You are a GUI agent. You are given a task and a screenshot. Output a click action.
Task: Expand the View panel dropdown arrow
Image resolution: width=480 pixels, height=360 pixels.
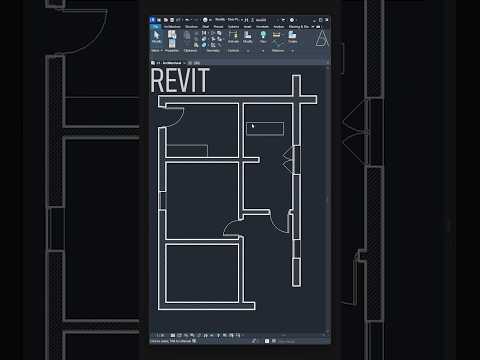263,51
